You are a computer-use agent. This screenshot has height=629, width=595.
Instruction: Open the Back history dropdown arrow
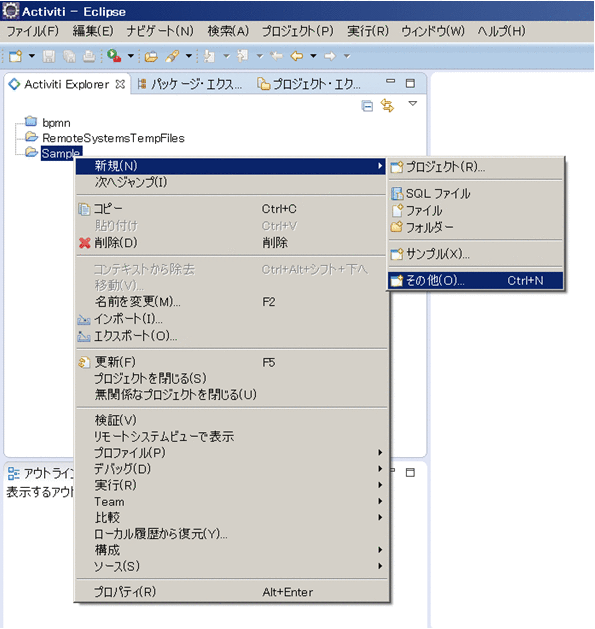coord(313,56)
